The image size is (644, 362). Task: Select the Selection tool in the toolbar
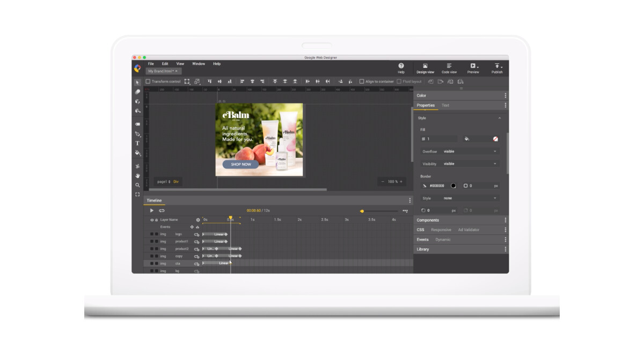coord(137,83)
